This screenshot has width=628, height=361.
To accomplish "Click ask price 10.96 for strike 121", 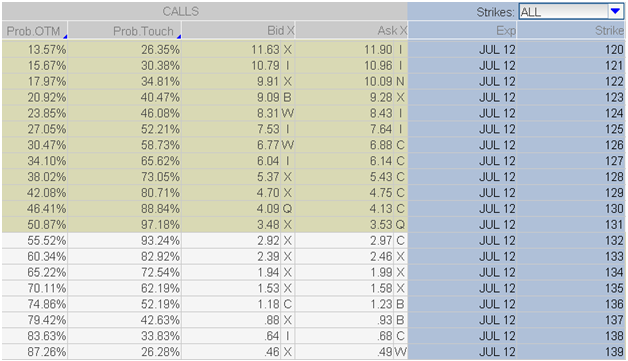I will coord(378,65).
